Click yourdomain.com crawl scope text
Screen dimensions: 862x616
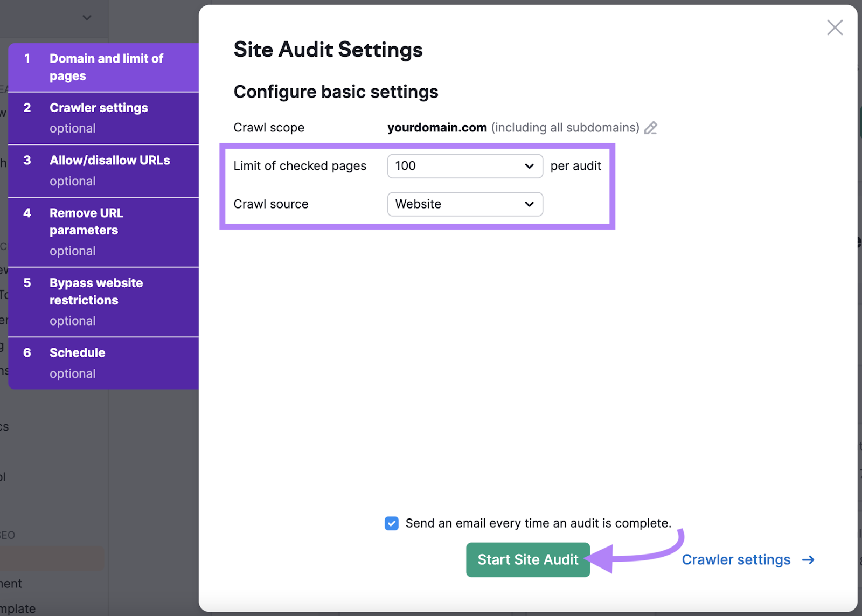(437, 128)
